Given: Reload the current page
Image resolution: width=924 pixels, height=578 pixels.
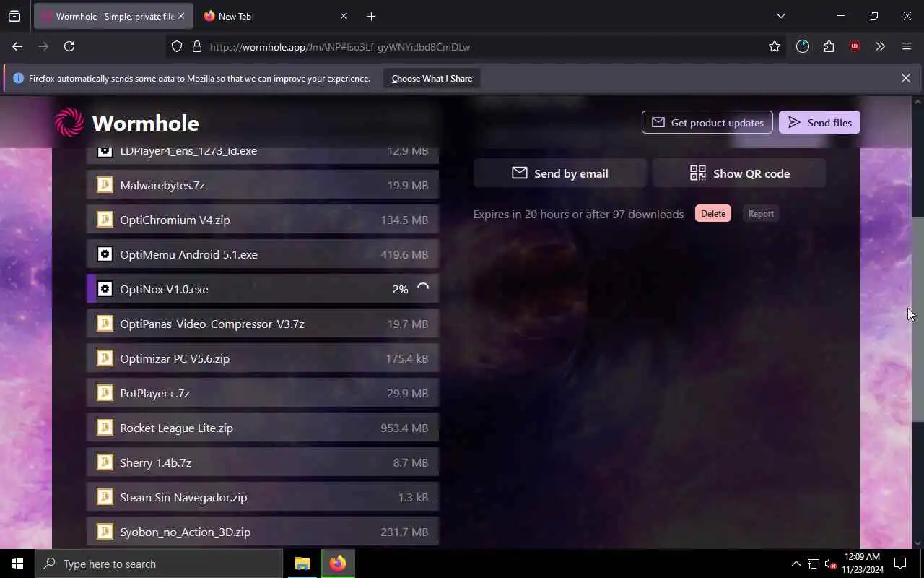Looking at the screenshot, I should (69, 46).
